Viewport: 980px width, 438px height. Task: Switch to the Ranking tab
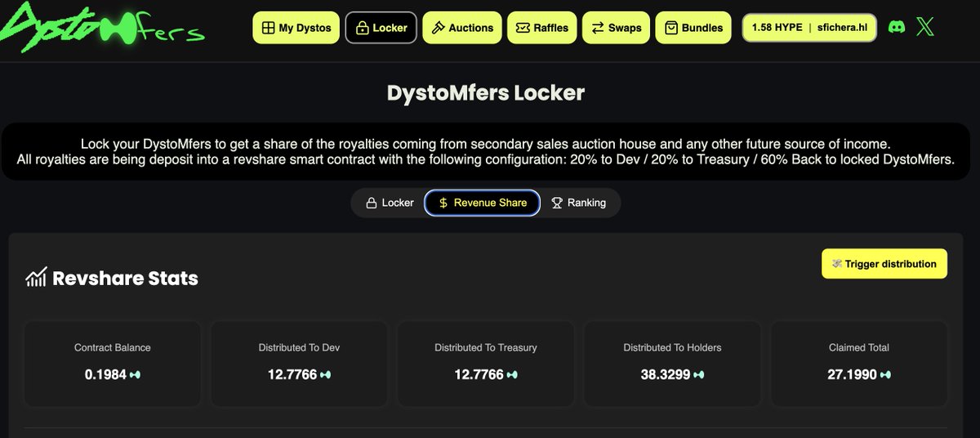pyautogui.click(x=579, y=203)
